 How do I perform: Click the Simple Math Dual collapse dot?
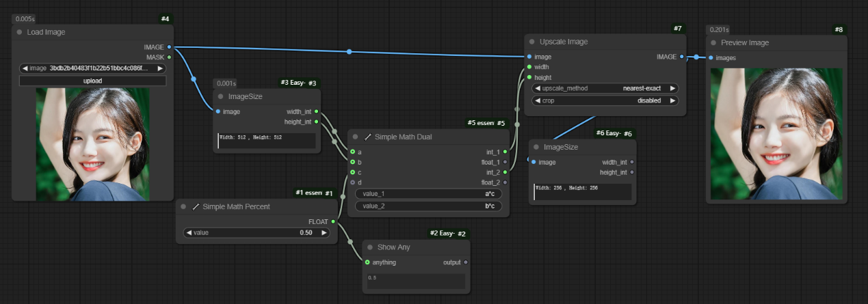click(355, 137)
